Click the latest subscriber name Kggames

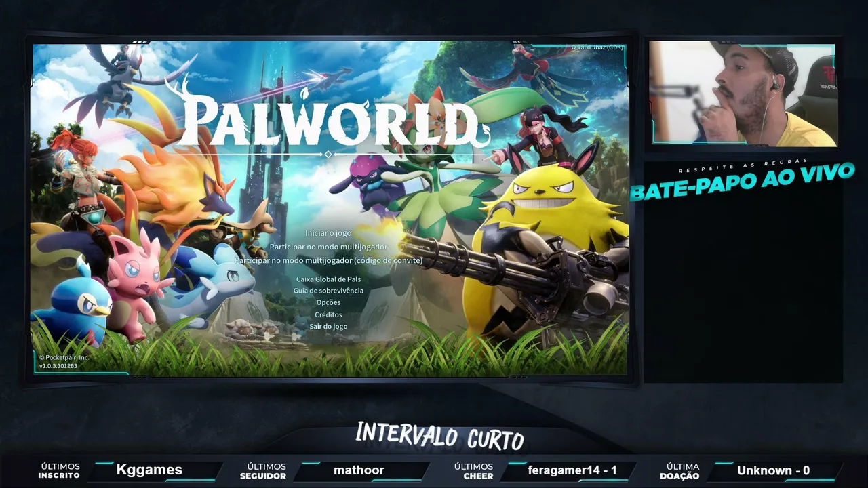[x=149, y=470]
